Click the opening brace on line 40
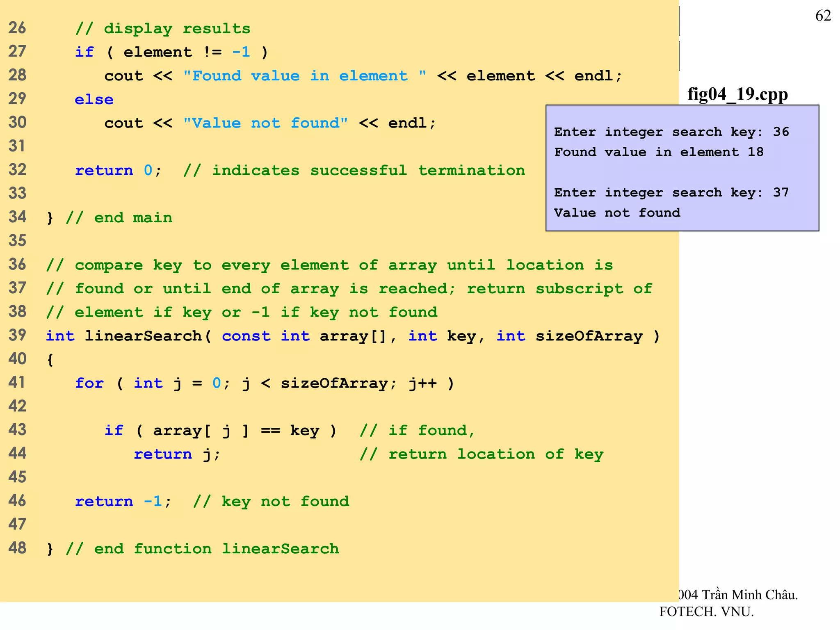 [x=50, y=360]
